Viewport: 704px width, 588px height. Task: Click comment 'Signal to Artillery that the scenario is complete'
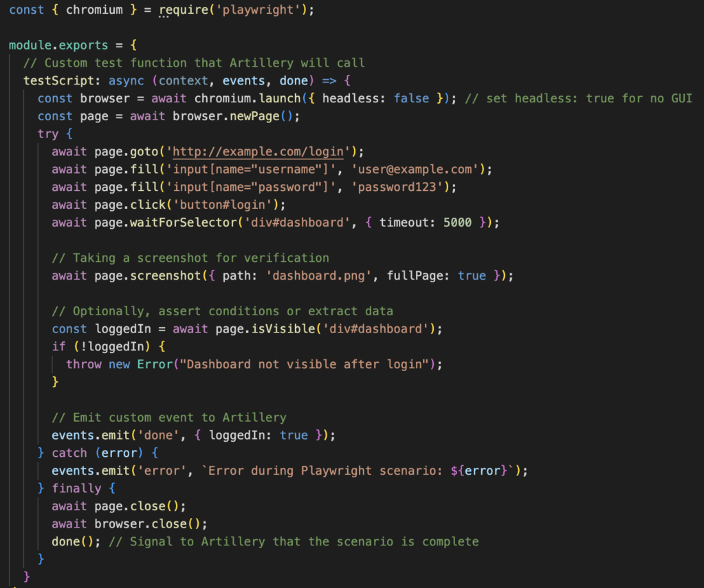pyautogui.click(x=294, y=542)
